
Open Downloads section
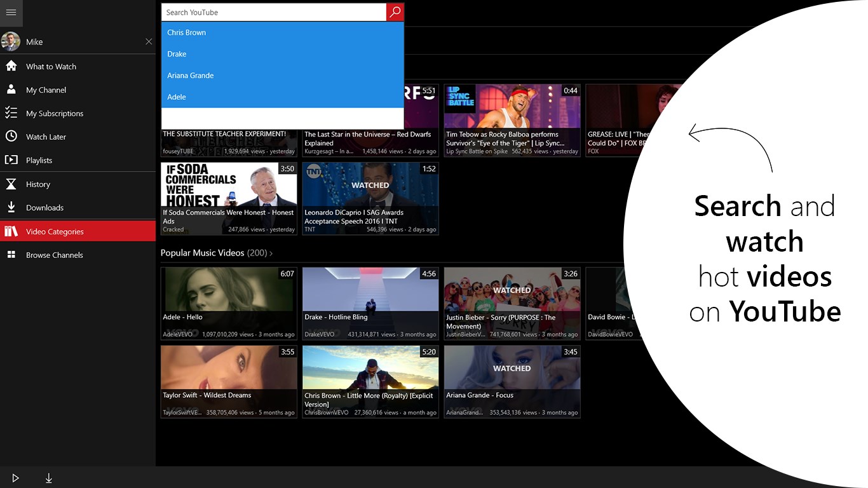coord(78,207)
